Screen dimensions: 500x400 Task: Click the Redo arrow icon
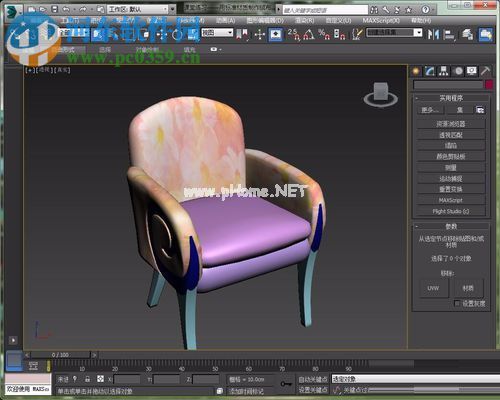point(83,9)
